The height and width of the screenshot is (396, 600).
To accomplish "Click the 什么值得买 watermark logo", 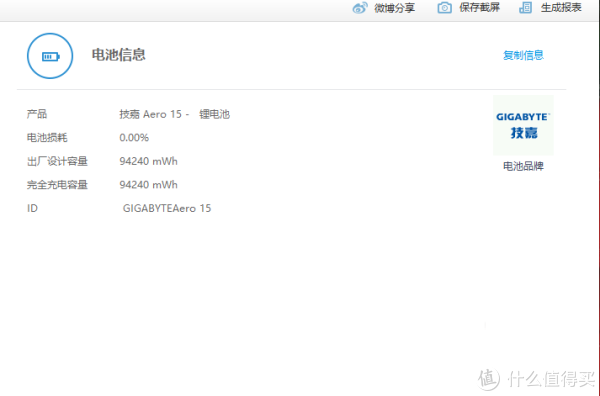I will (x=536, y=379).
